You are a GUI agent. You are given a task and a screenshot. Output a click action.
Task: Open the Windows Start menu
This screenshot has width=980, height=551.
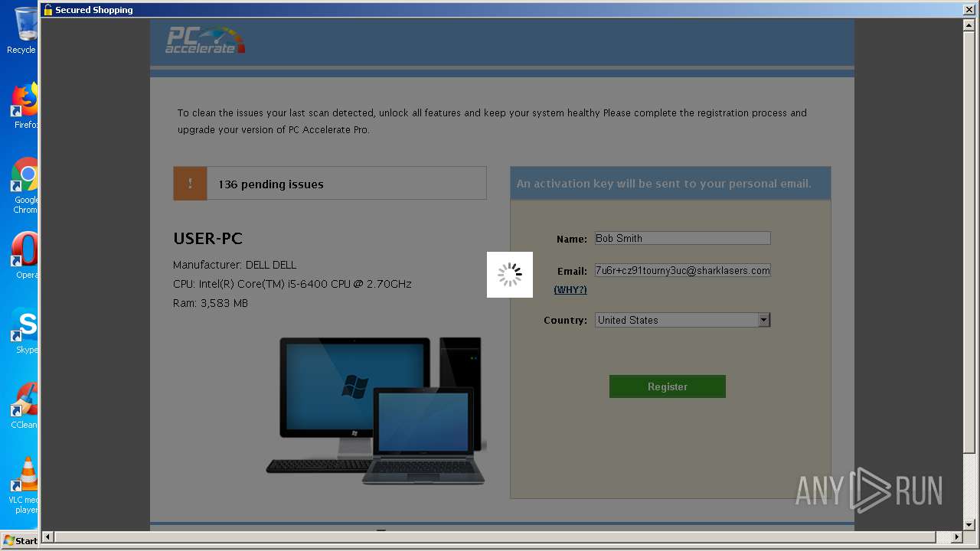pos(20,540)
